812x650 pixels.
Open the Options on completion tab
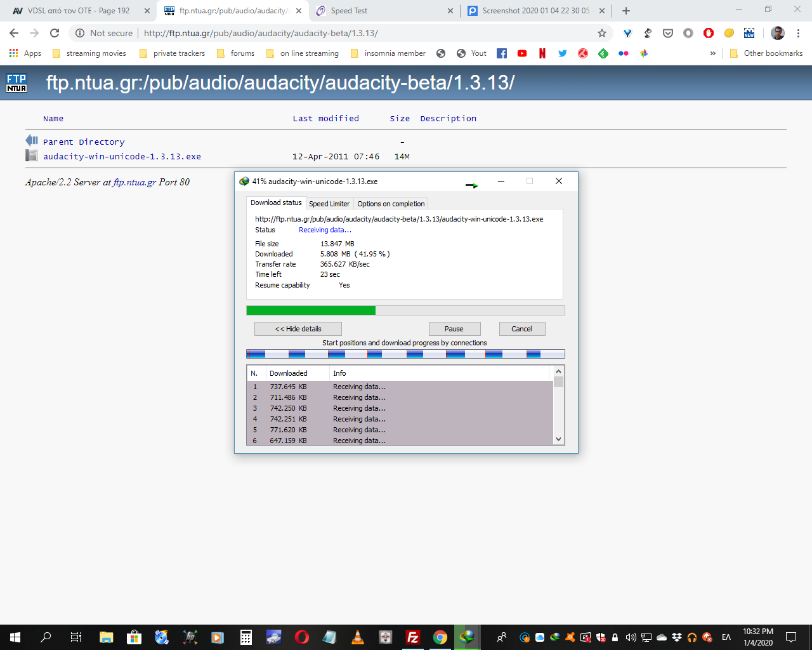pos(391,204)
